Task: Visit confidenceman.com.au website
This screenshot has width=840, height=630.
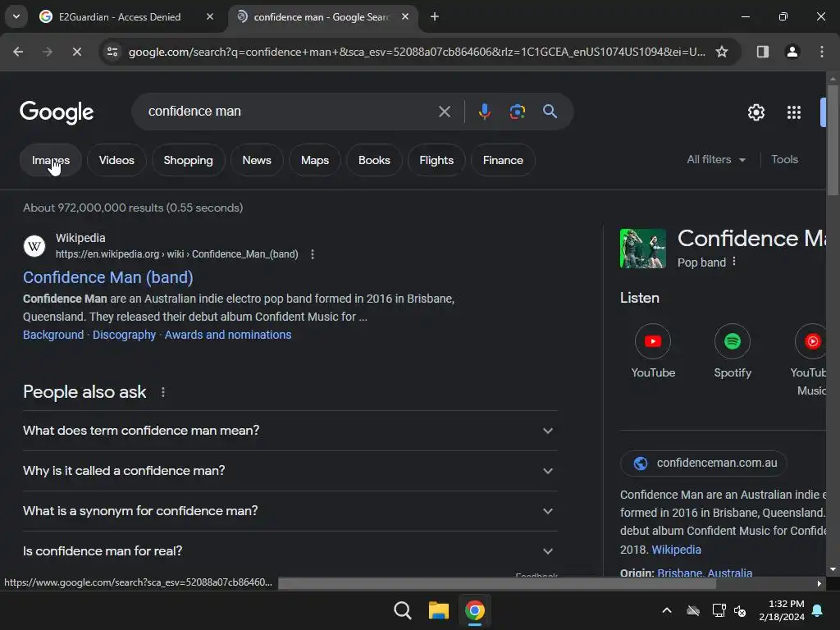Action: [703, 463]
